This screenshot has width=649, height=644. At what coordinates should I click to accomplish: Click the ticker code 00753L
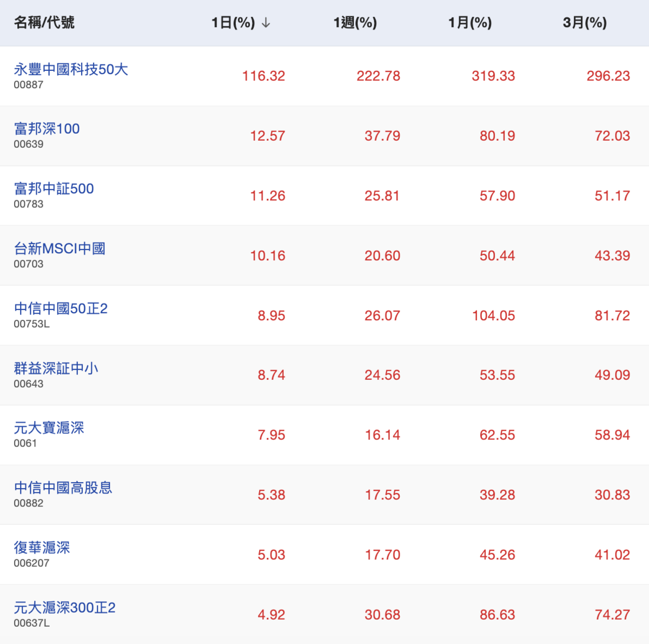(x=32, y=324)
